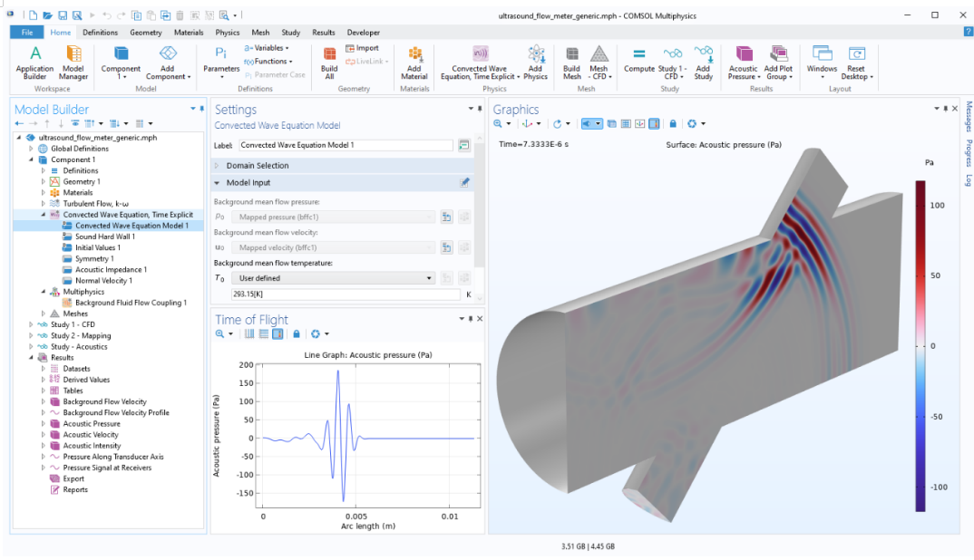Open the Add Component menu button
974x560 pixels.
[x=168, y=63]
